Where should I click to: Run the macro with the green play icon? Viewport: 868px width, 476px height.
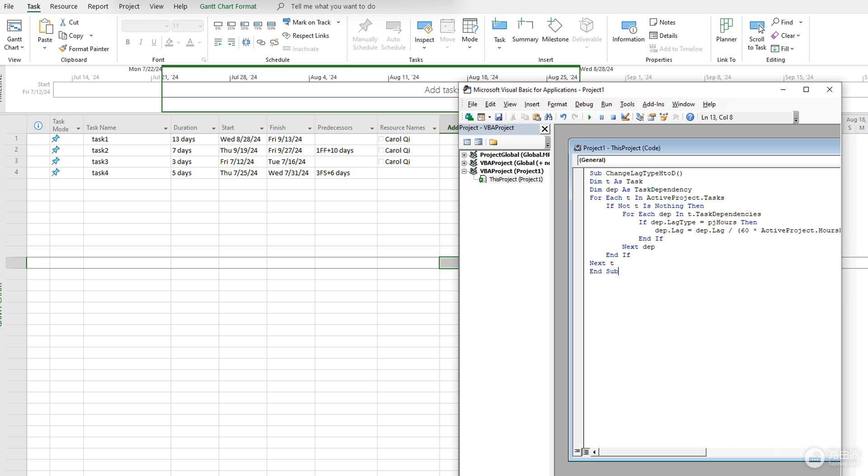point(590,117)
